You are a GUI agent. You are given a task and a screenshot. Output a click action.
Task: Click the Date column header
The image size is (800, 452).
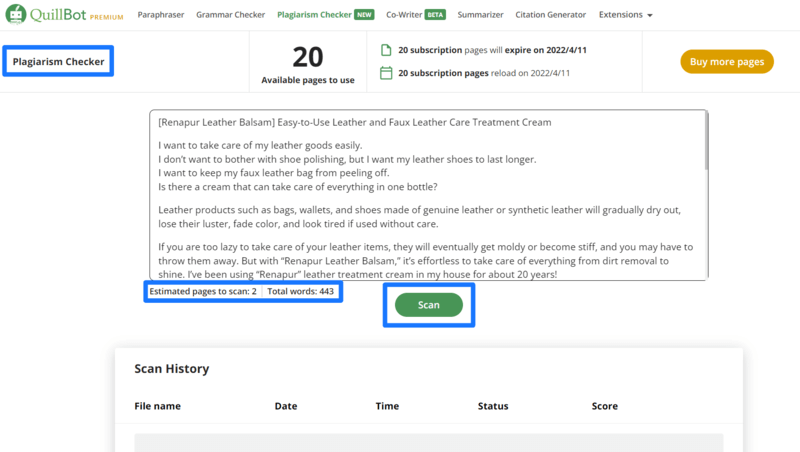click(286, 406)
